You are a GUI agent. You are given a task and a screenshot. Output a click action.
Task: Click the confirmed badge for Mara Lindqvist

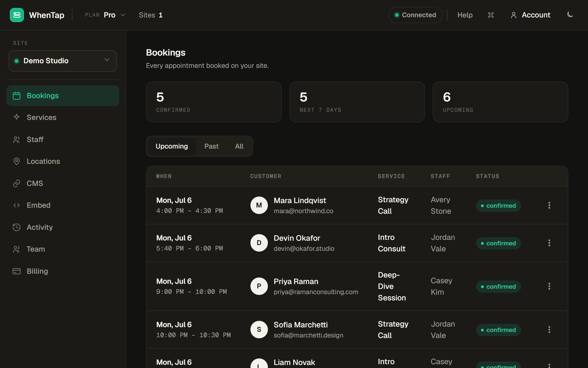pos(498,206)
